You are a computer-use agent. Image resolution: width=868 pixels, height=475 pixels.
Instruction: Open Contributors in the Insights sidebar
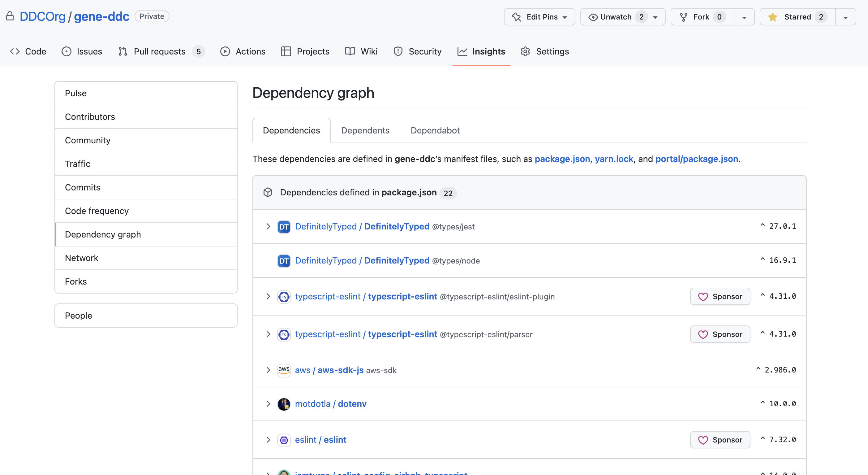pos(146,117)
